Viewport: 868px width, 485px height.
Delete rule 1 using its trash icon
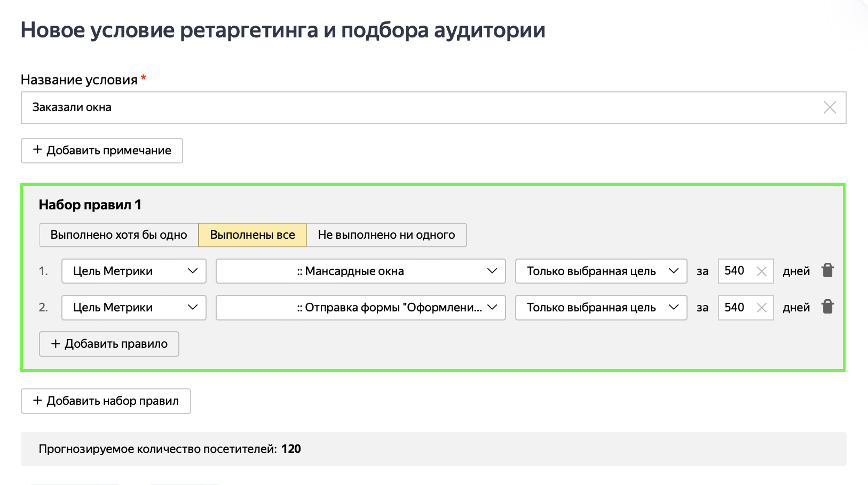(828, 270)
